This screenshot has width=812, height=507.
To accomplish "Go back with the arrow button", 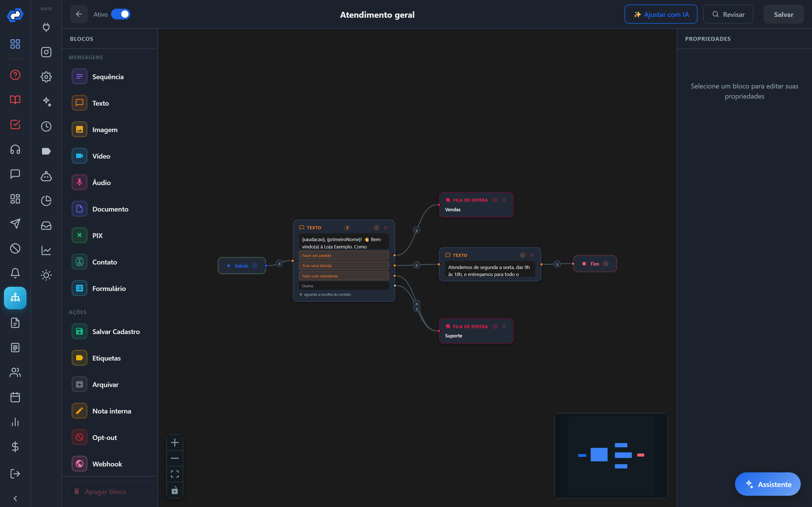I will click(79, 14).
